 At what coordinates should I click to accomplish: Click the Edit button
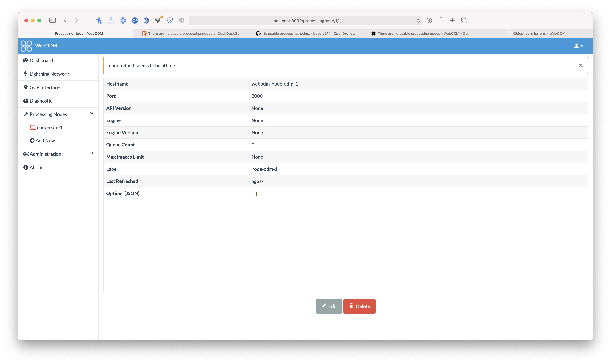pyautogui.click(x=329, y=306)
